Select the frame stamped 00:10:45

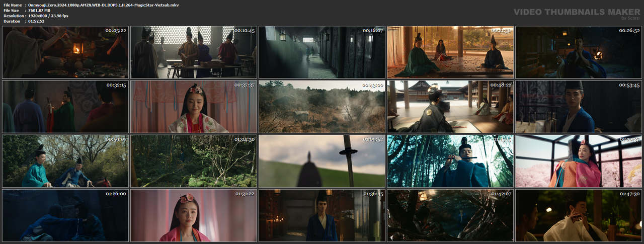click(194, 52)
